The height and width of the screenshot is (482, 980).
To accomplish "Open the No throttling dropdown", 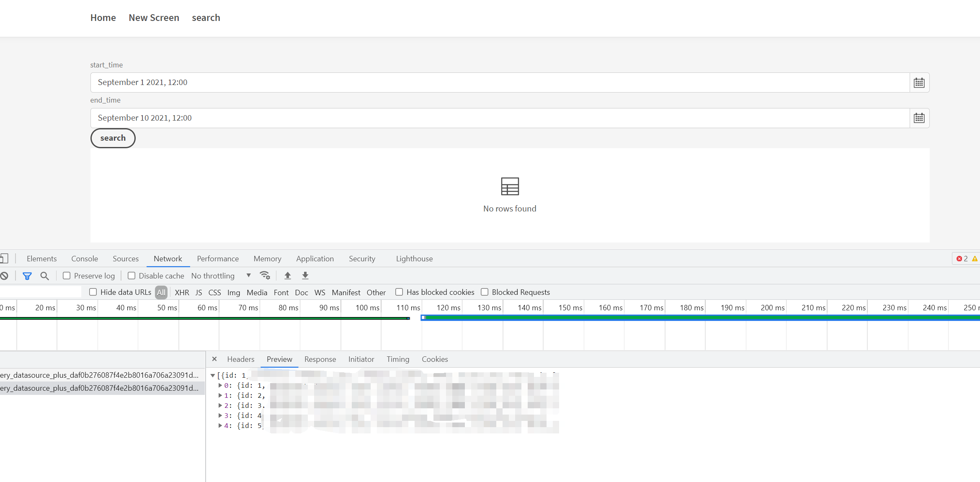I will click(x=222, y=276).
